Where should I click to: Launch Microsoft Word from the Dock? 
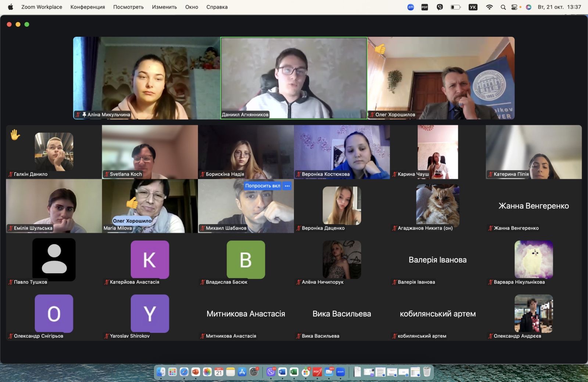pos(282,372)
